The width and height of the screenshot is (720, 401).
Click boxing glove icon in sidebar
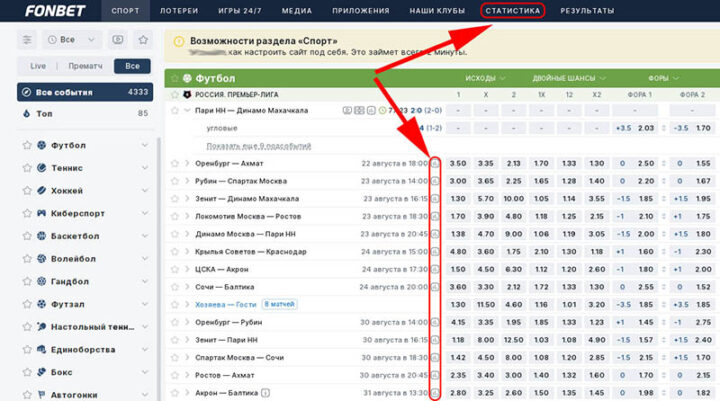click(42, 372)
